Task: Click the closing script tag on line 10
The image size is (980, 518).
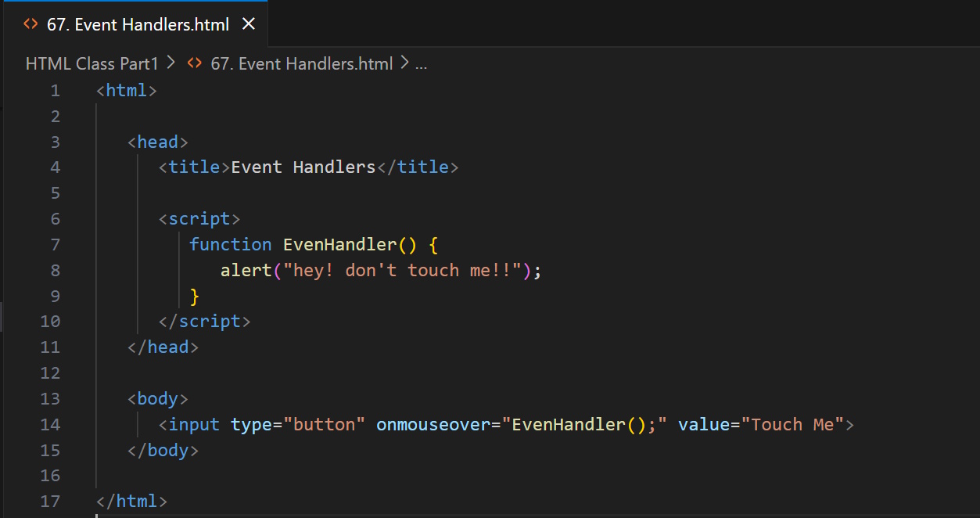Action: pos(204,321)
